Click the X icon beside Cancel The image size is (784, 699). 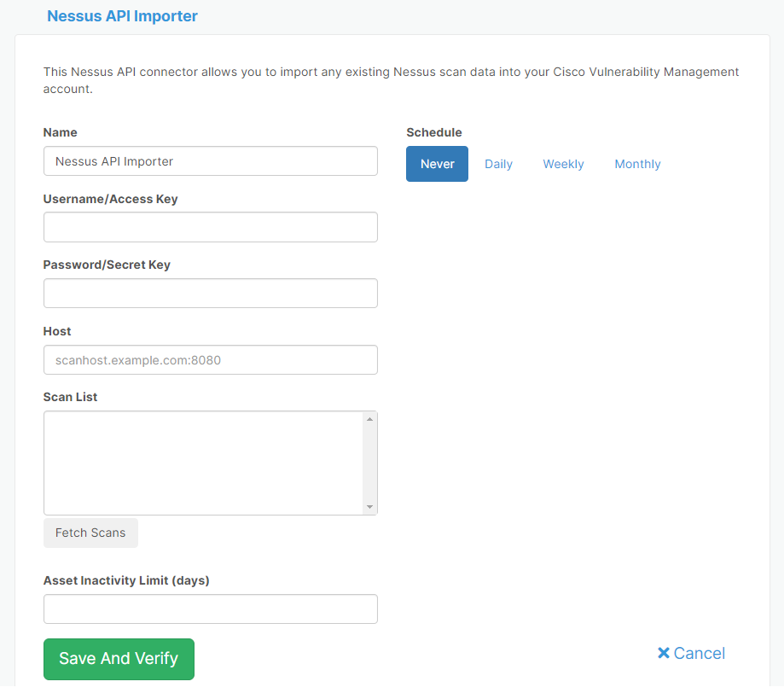pos(664,653)
